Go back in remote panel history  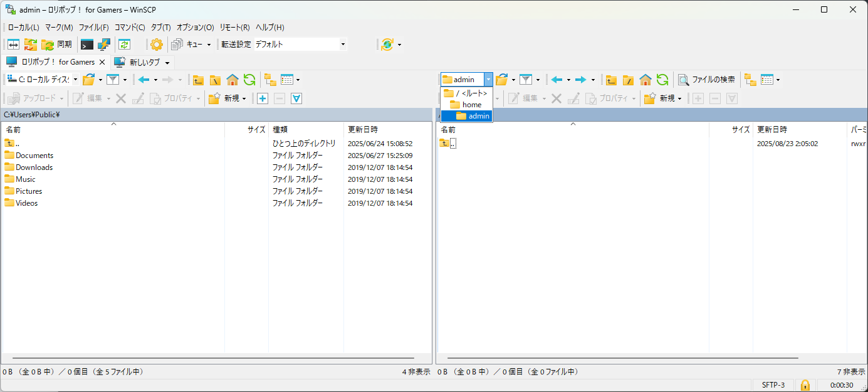point(557,80)
